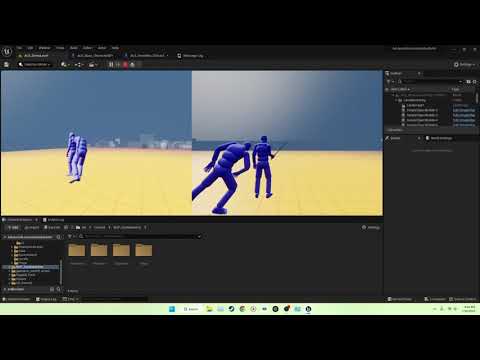Open the editor Settings dropdown at top right
The image size is (480, 360).
(x=464, y=64)
